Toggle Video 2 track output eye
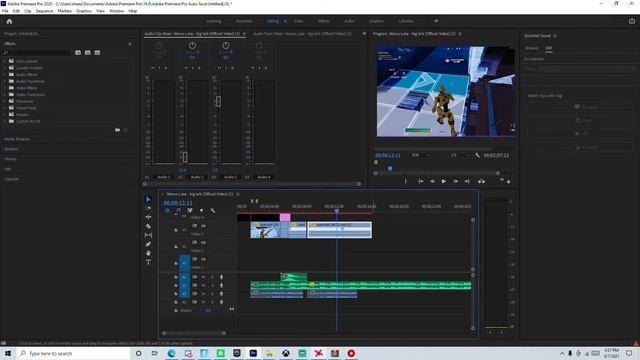The image size is (640, 360). pyautogui.click(x=203, y=242)
